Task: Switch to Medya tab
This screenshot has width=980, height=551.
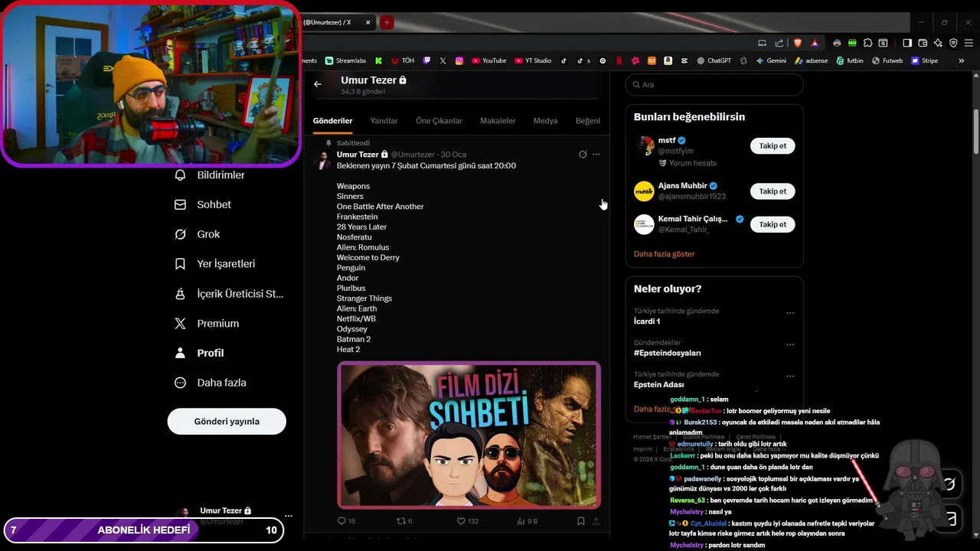Action: pos(545,121)
